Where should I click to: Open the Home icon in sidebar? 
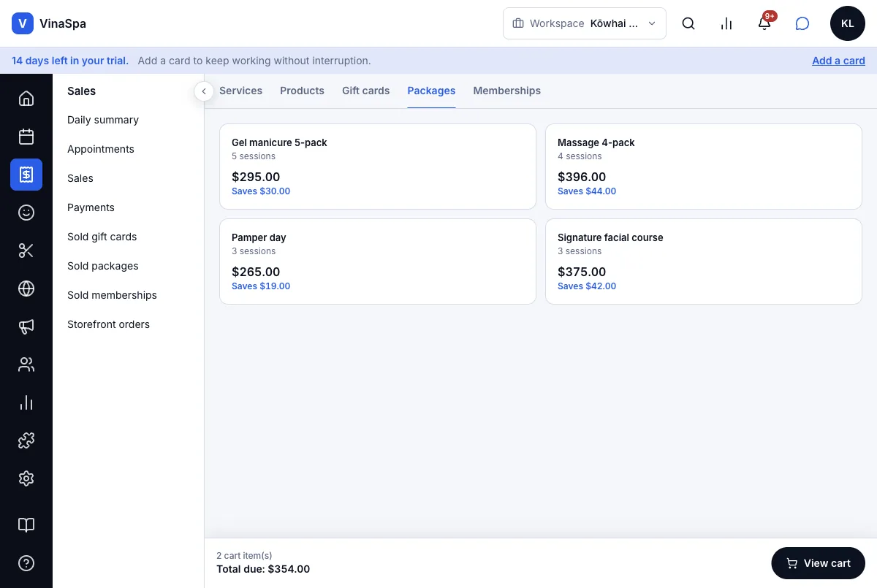[26, 99]
